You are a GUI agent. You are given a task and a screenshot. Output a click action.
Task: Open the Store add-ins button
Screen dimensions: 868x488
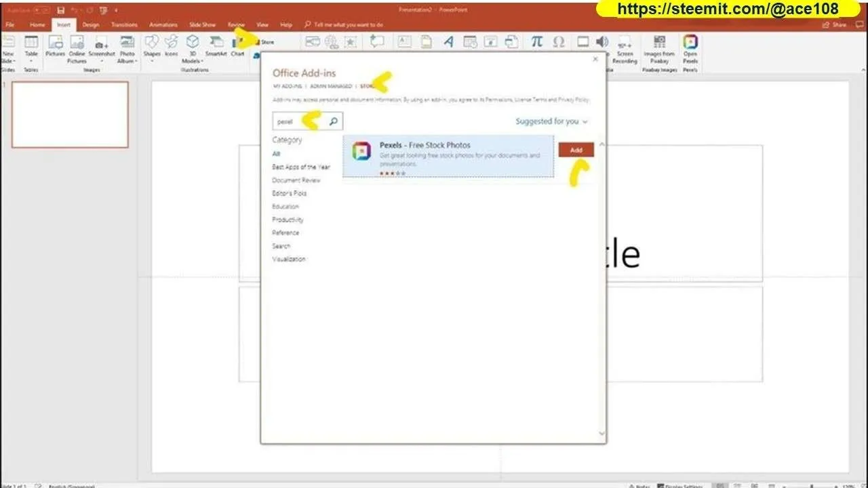coord(264,42)
